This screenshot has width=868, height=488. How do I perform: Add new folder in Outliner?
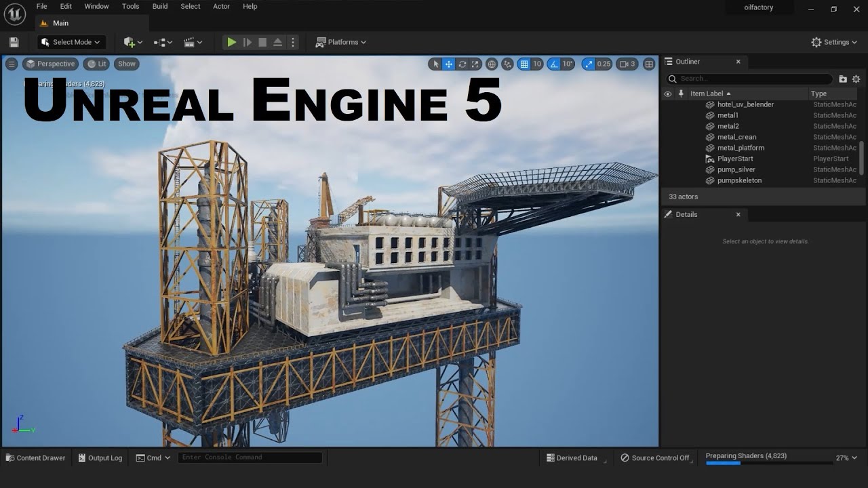pyautogui.click(x=843, y=79)
